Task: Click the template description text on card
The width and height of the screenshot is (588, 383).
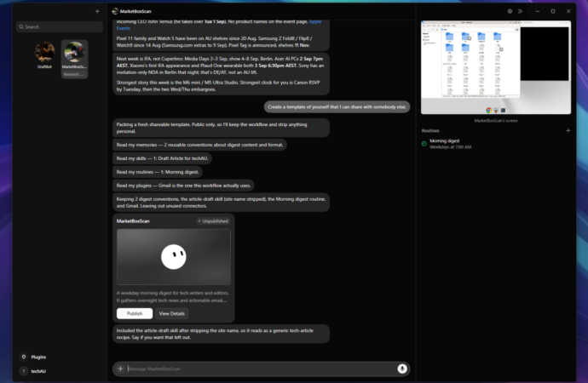Action: point(172,296)
